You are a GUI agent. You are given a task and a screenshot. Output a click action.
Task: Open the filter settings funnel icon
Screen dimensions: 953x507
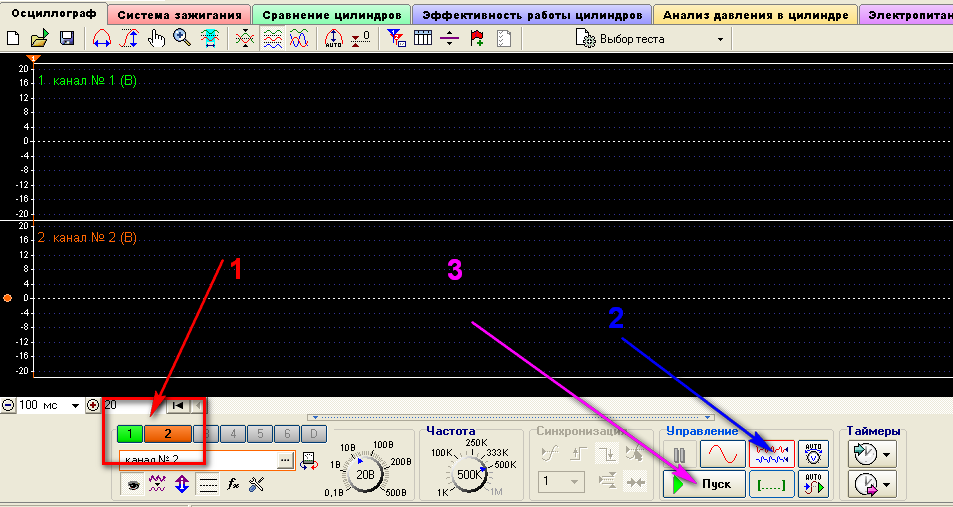click(396, 40)
